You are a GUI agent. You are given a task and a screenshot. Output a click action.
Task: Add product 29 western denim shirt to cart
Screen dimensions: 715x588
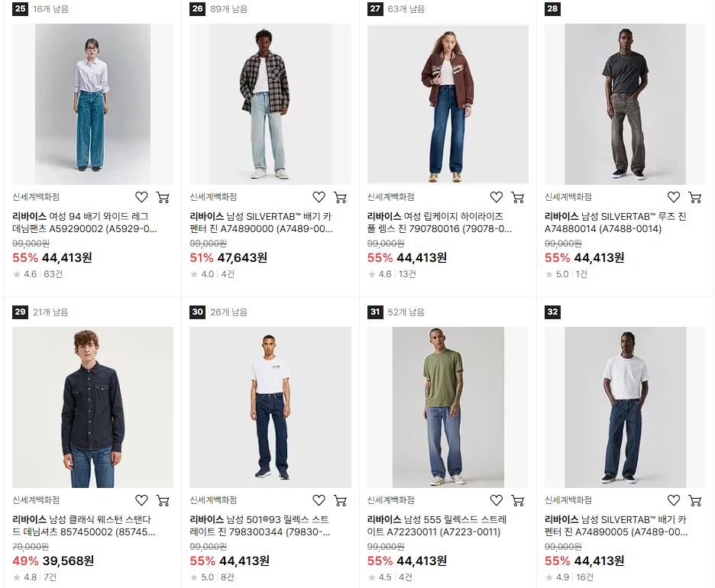pos(163,500)
